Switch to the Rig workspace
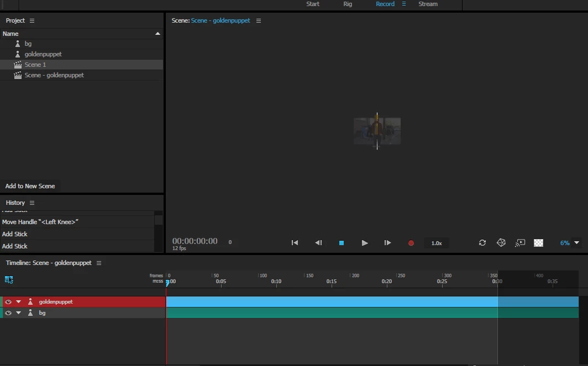This screenshot has height=366, width=588. (348, 4)
